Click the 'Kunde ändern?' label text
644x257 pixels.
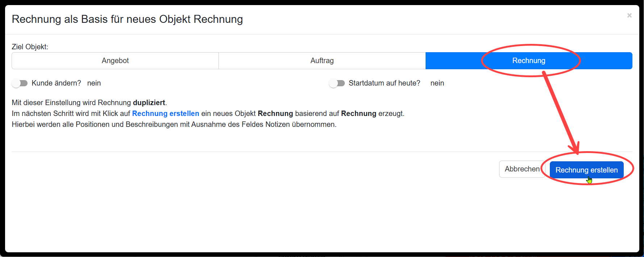click(56, 83)
